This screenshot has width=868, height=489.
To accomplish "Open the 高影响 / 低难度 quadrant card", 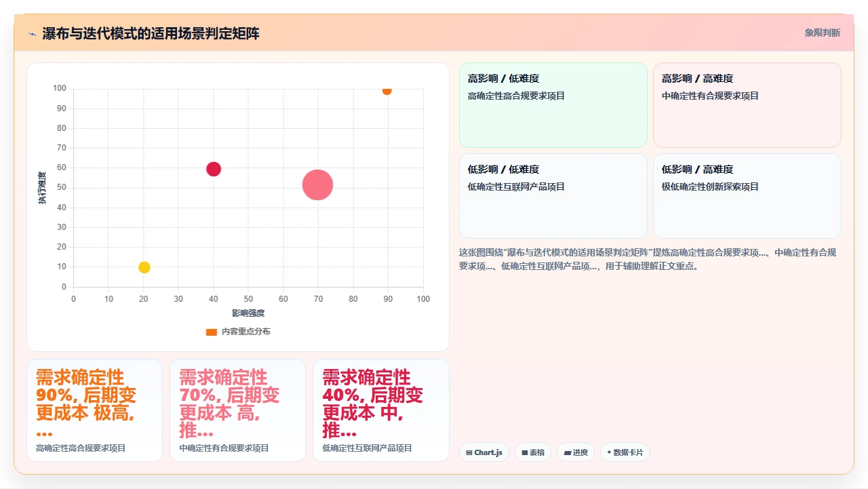I will click(553, 105).
